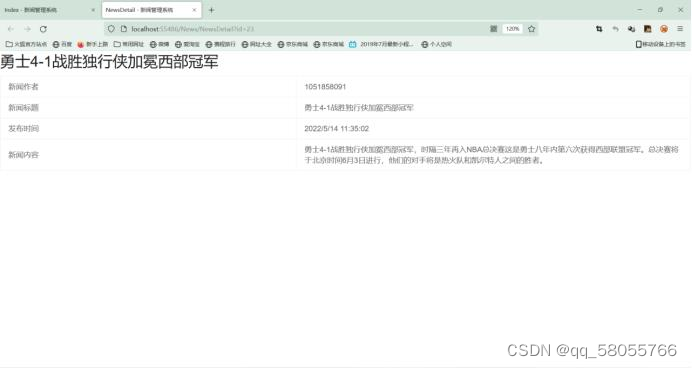
Task: Open the hamburger application menu
Action: coord(680,29)
